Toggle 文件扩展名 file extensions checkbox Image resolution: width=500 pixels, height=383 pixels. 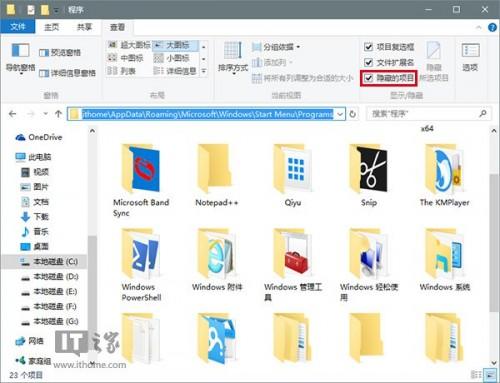pyautogui.click(x=389, y=62)
